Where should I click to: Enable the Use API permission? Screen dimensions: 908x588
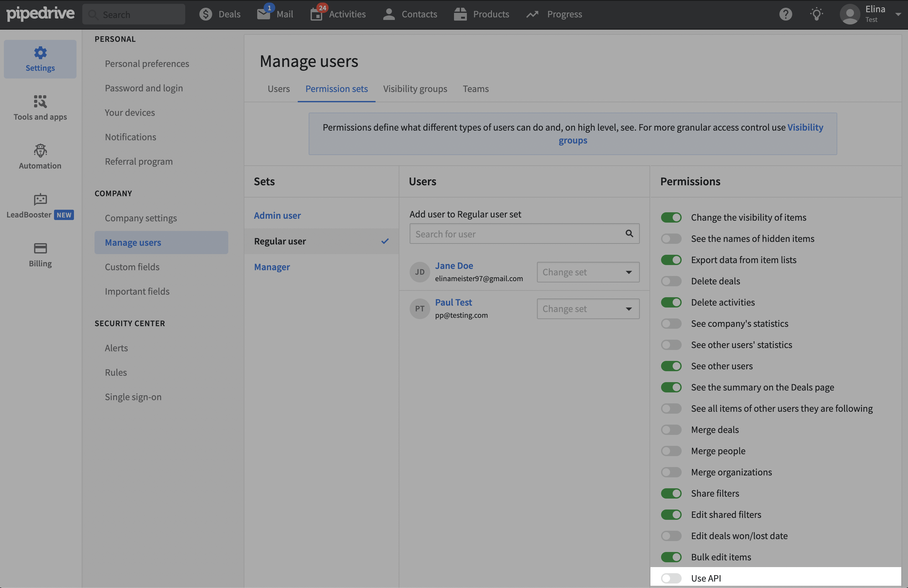point(671,578)
